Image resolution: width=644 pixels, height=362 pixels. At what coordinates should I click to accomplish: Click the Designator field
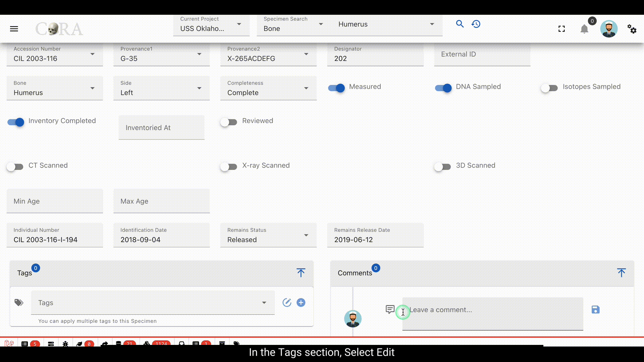tap(375, 54)
